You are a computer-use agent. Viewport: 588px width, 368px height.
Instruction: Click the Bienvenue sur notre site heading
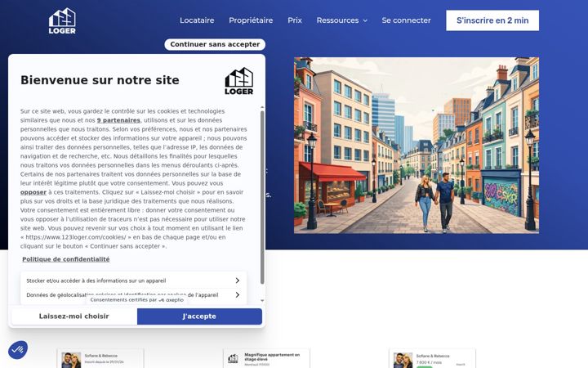click(100, 80)
